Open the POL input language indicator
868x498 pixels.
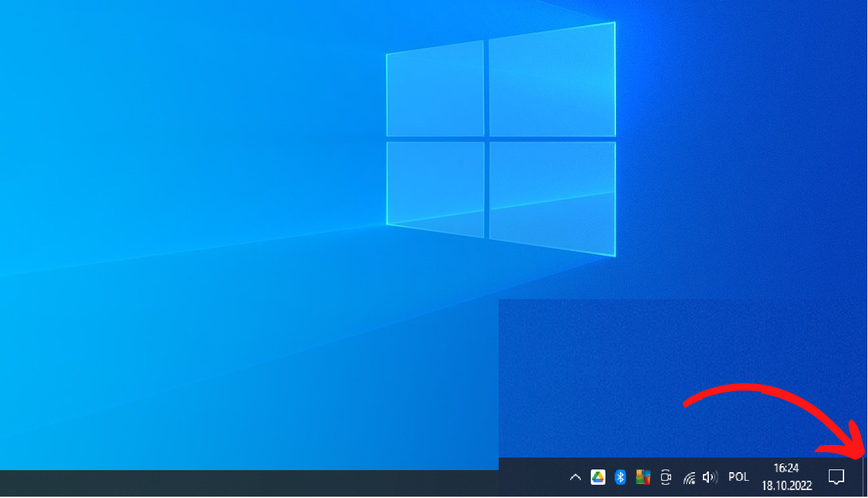(x=739, y=477)
